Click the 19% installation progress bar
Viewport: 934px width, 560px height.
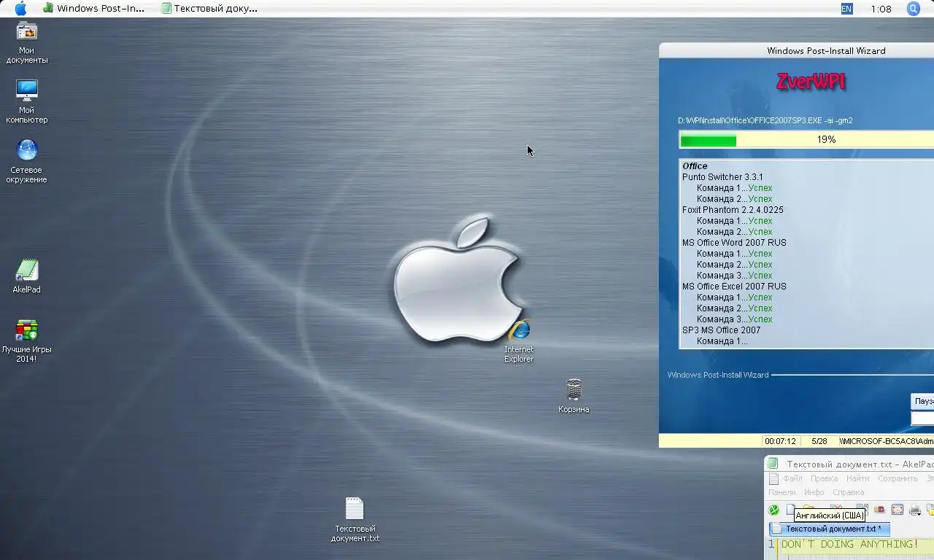tap(806, 139)
